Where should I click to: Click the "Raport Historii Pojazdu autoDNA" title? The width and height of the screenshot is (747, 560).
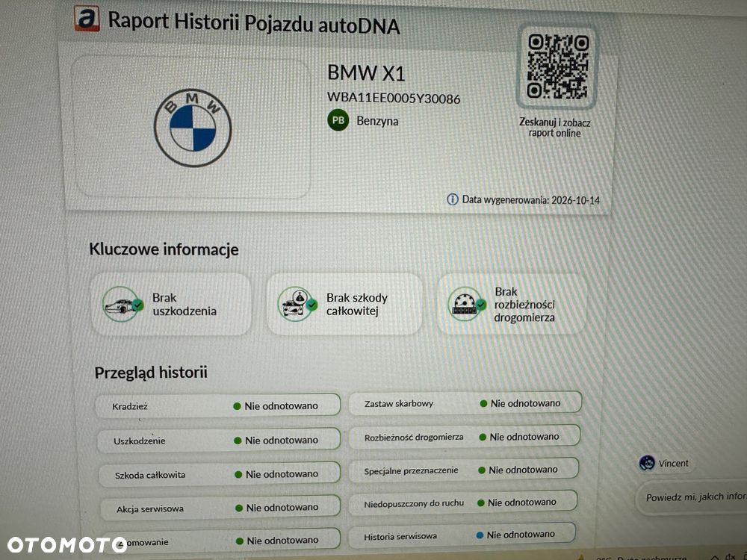(254, 23)
